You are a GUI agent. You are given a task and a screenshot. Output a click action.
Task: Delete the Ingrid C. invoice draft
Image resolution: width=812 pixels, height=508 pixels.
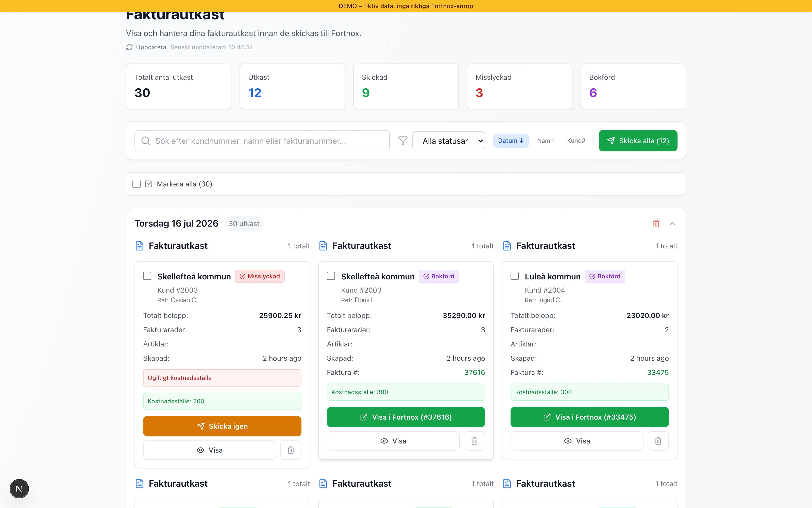(658, 441)
